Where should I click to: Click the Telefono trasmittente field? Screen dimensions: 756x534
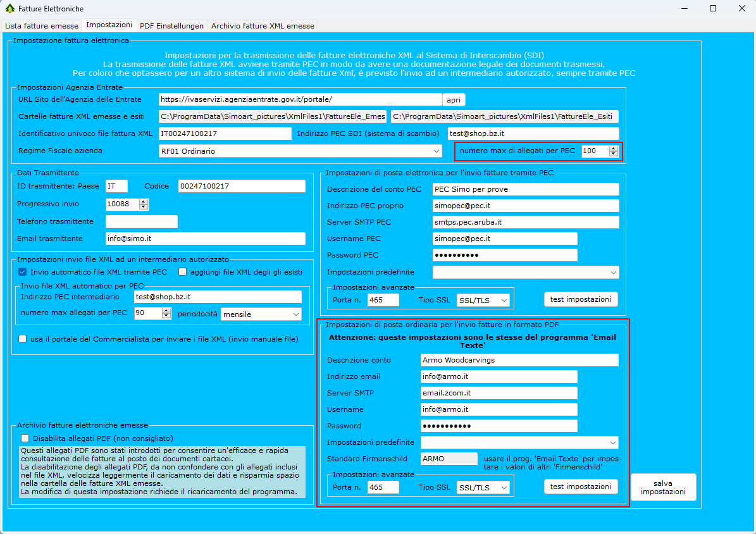point(142,221)
